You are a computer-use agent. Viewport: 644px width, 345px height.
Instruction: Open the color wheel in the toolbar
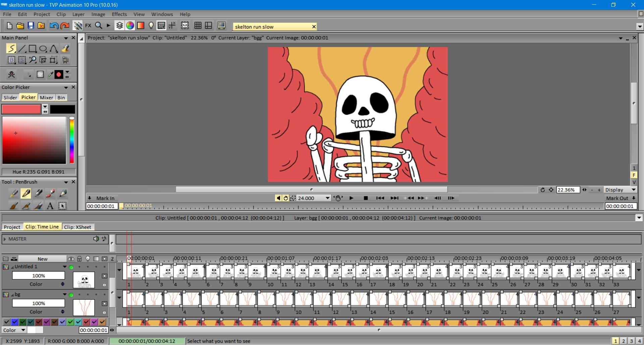point(130,25)
